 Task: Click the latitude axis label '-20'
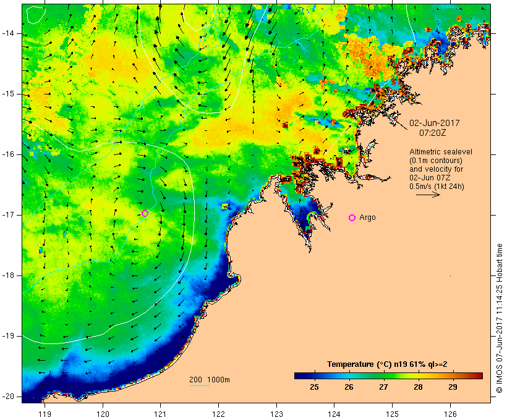[8, 397]
